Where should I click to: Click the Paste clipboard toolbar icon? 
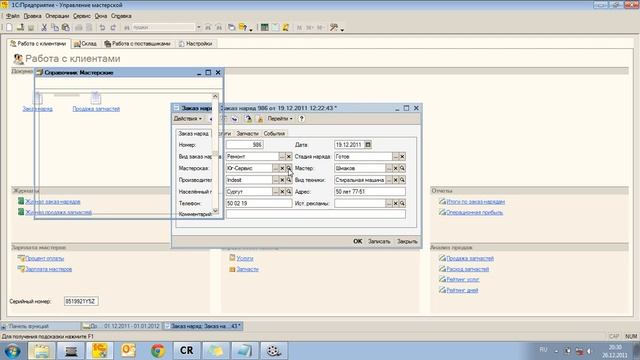(65, 27)
